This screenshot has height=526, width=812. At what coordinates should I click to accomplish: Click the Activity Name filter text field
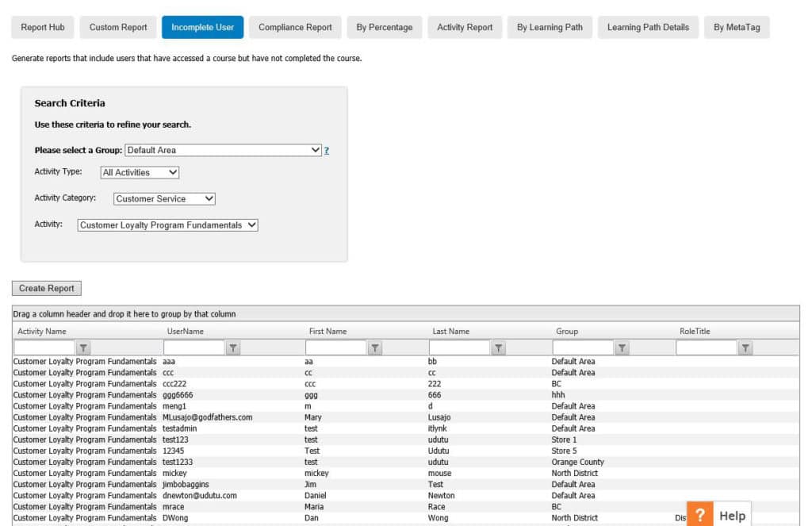coord(44,347)
